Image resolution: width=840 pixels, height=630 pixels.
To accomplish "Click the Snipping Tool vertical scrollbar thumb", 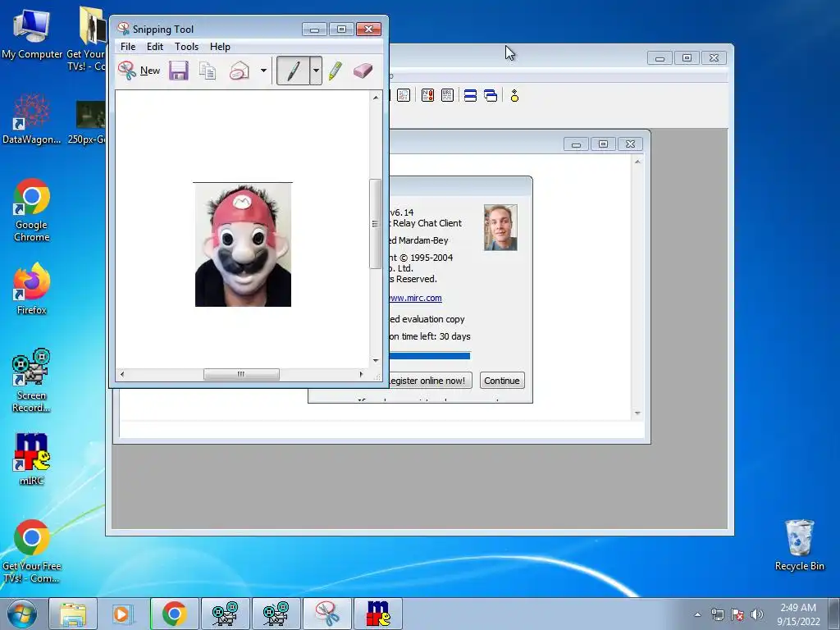I will coord(375,223).
